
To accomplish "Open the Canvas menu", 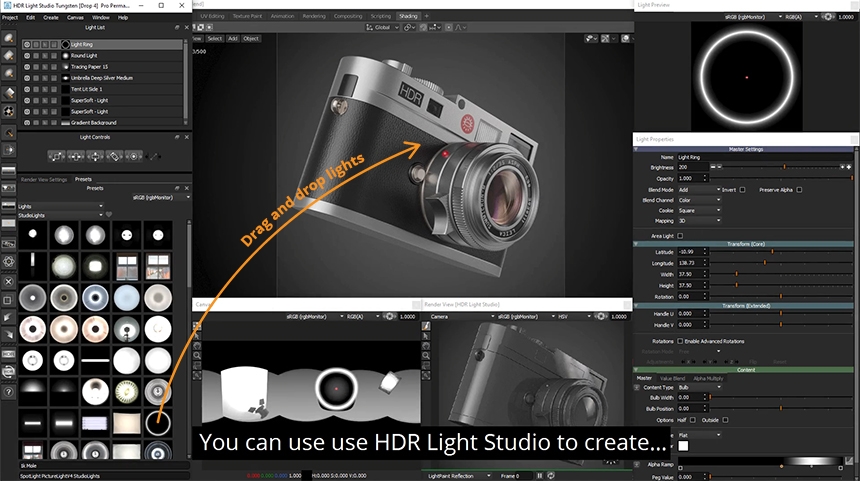I will point(75,18).
